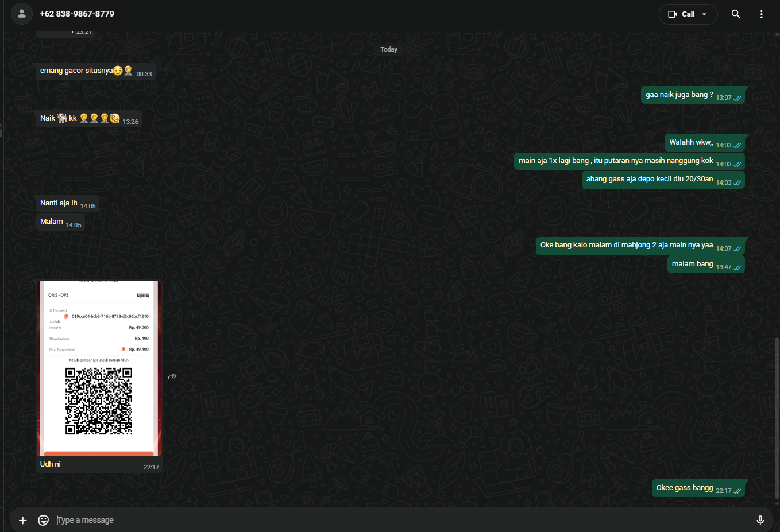The image size is (780, 532).
Task: Search within this chat
Action: coord(736,14)
